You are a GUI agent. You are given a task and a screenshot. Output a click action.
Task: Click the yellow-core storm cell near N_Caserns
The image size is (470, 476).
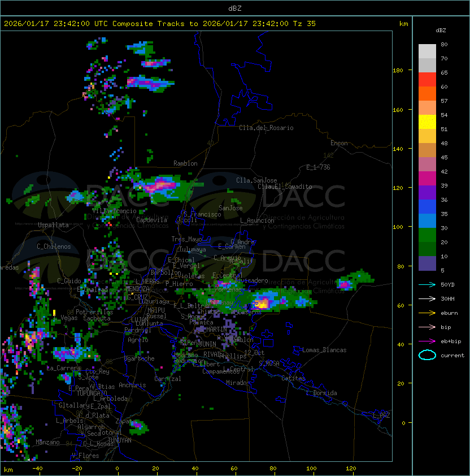click(x=262, y=304)
